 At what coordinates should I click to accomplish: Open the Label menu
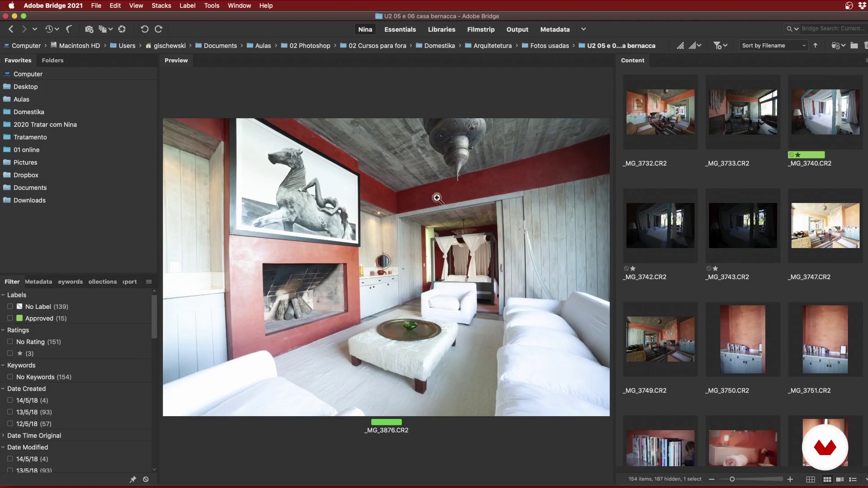[x=187, y=5]
